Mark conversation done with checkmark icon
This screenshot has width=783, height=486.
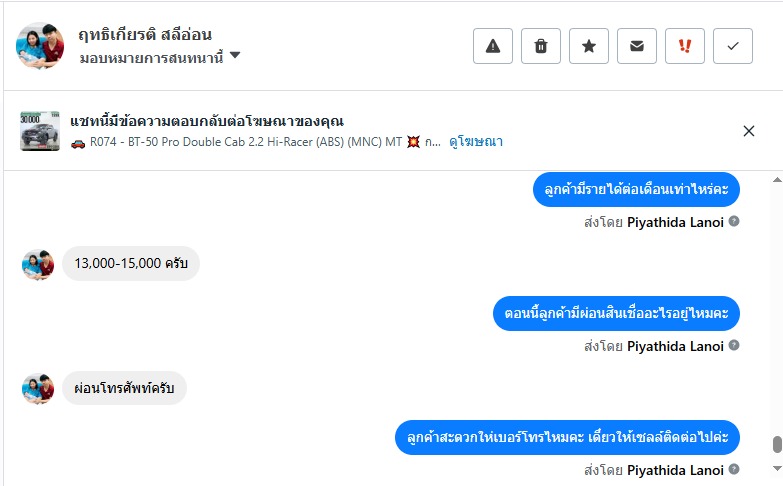coord(733,46)
